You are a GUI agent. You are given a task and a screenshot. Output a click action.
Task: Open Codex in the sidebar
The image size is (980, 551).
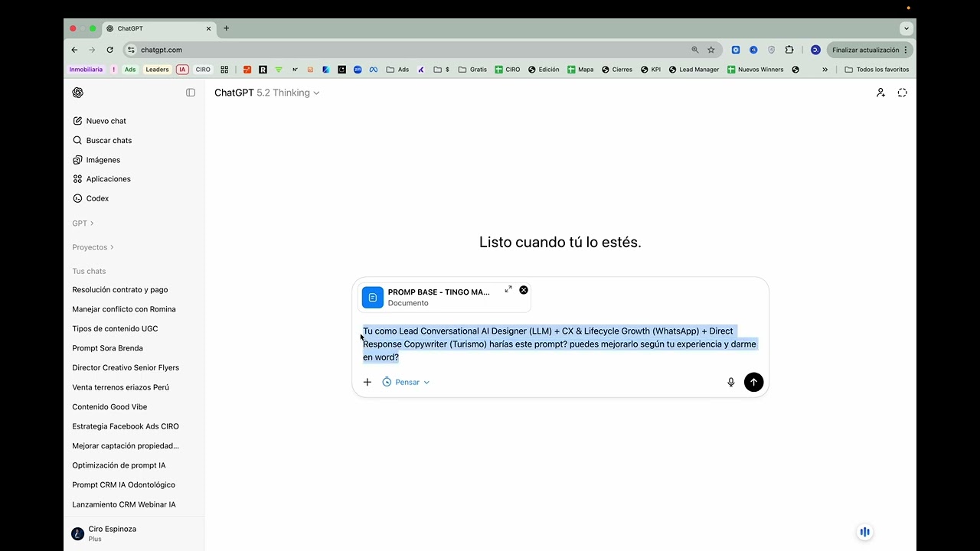(x=91, y=198)
